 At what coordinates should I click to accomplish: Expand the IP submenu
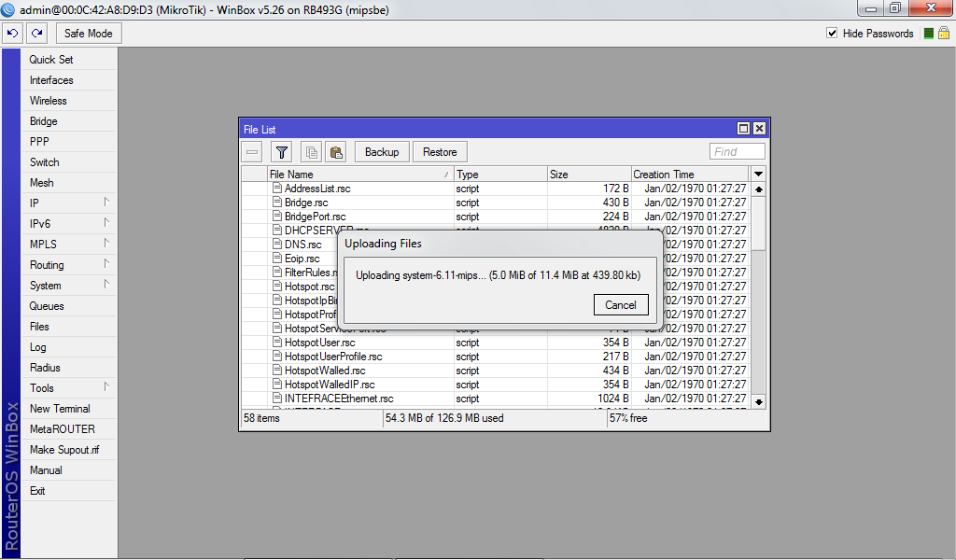[x=68, y=203]
